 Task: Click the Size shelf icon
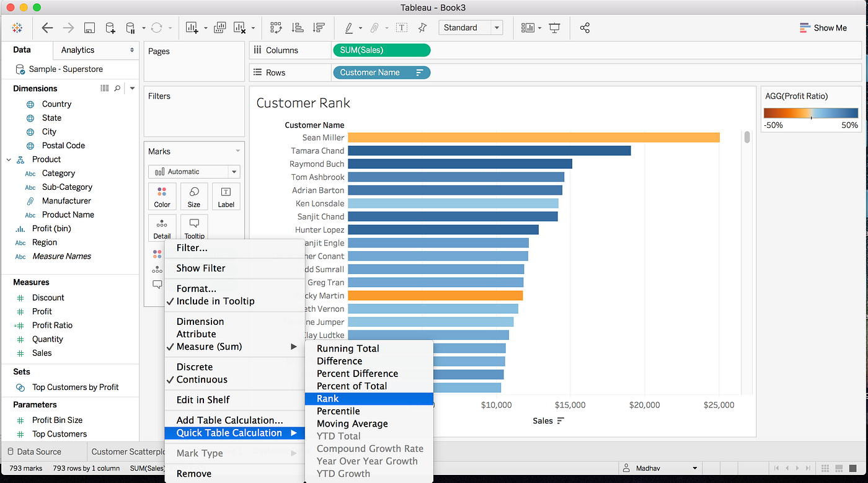[x=194, y=196]
